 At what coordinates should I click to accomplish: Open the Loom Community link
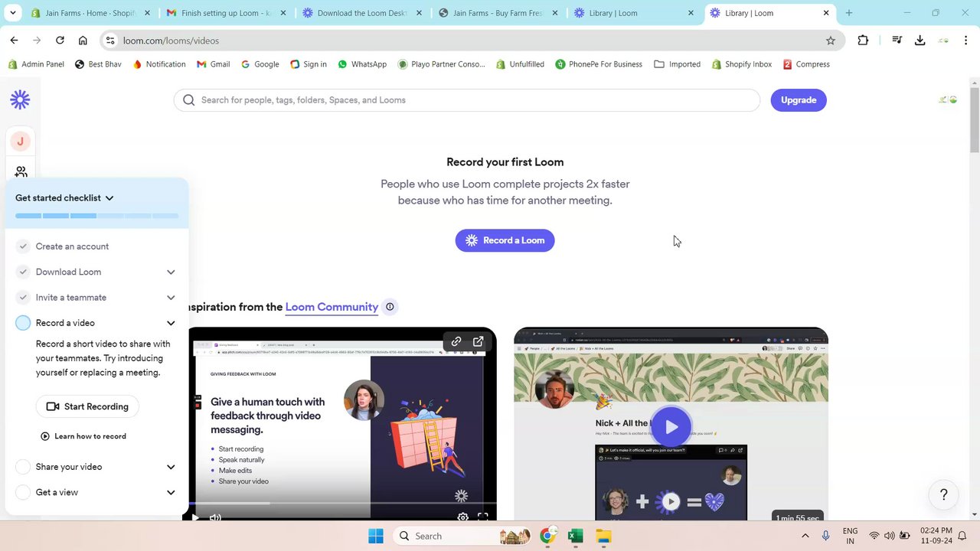tap(332, 307)
